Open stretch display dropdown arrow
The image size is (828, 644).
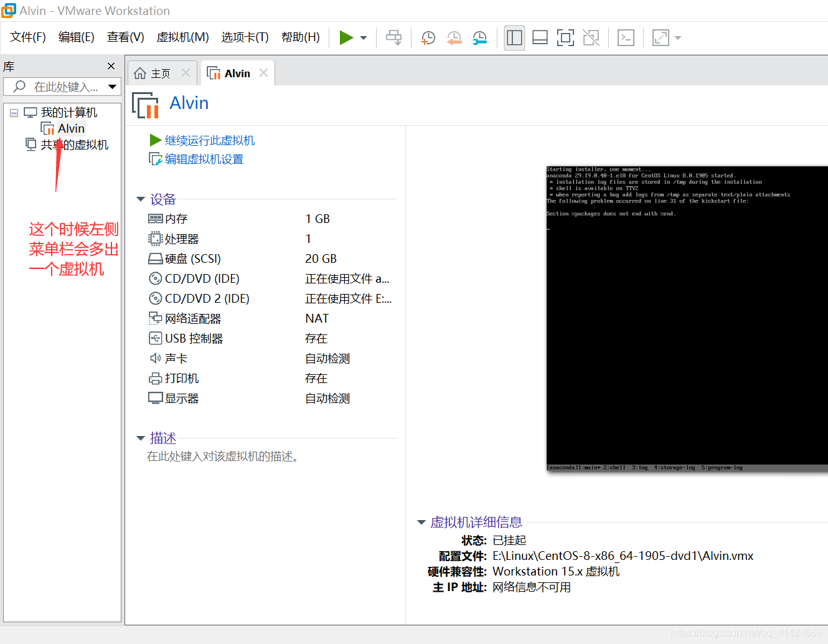[678, 38]
